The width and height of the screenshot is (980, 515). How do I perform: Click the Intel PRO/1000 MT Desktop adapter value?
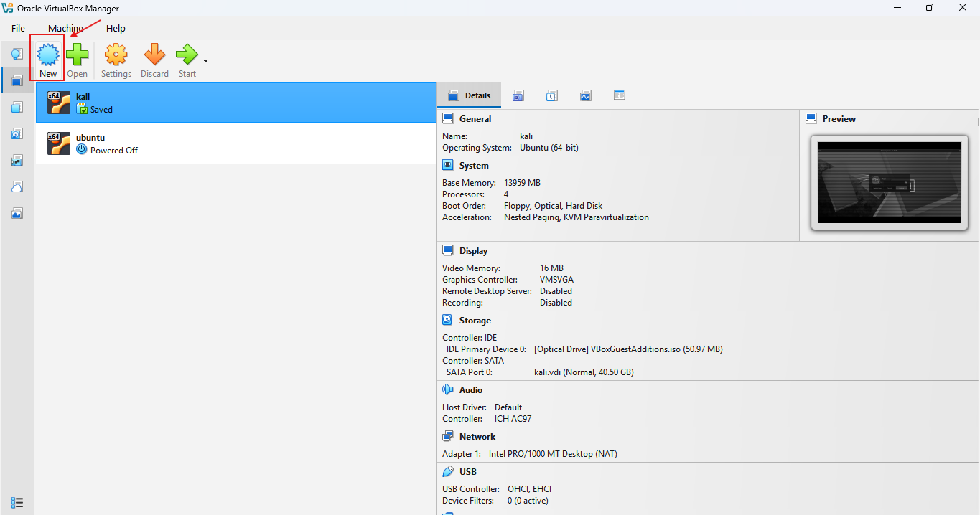click(553, 454)
